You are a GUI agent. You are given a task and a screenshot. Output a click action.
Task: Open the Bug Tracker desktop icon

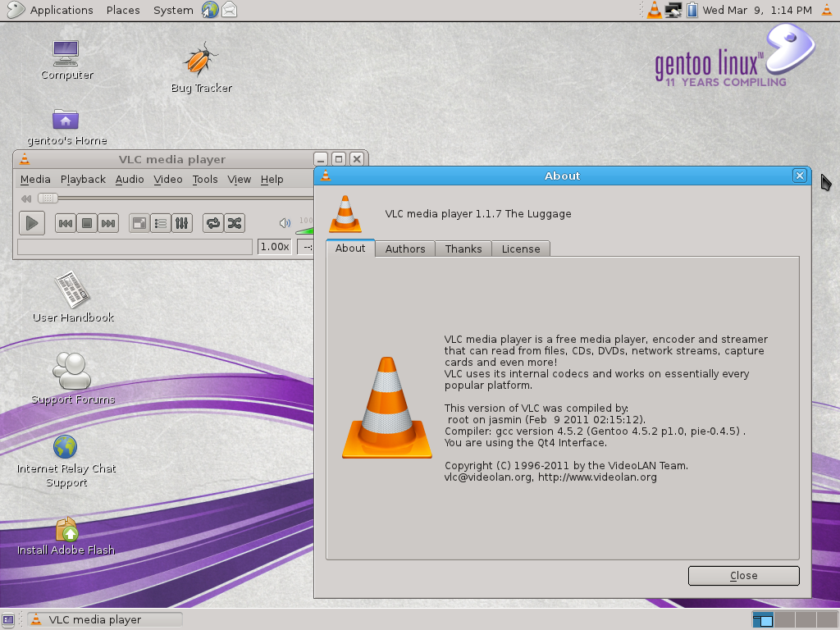tap(199, 66)
